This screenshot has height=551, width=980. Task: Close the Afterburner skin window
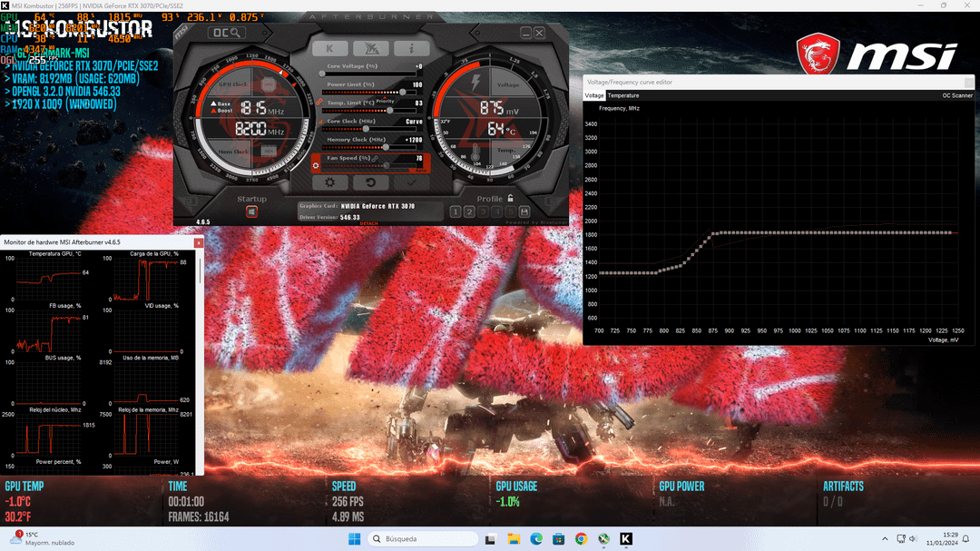click(539, 33)
